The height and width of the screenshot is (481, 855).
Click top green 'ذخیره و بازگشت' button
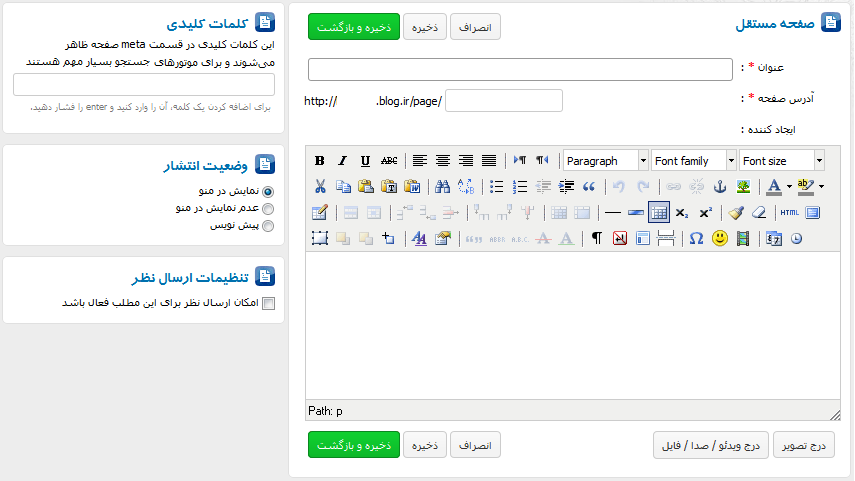(x=354, y=27)
